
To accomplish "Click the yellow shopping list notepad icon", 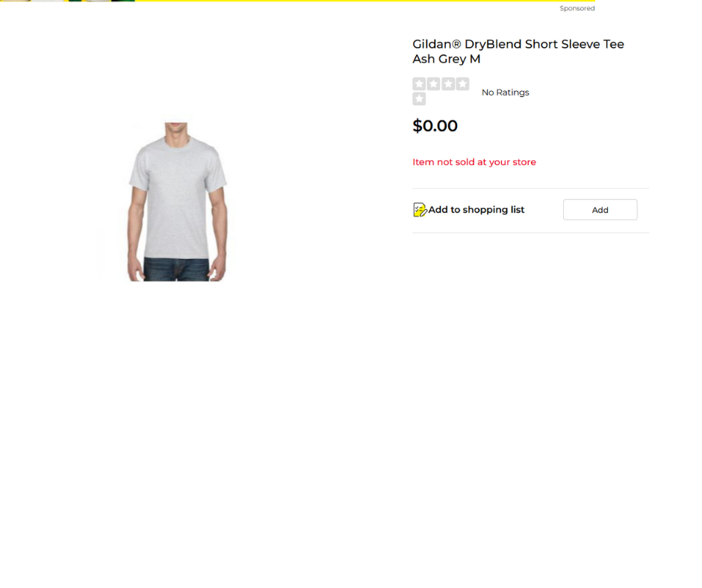I will [x=420, y=210].
